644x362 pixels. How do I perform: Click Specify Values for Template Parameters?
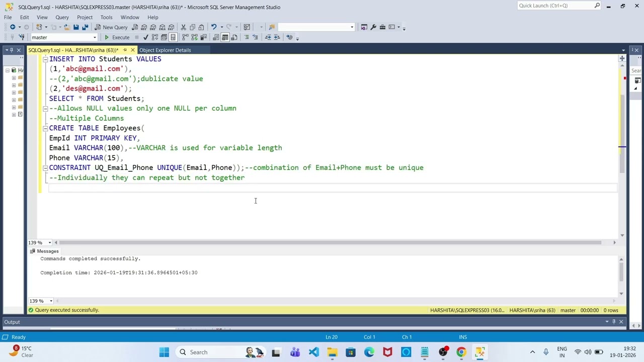[289, 37]
